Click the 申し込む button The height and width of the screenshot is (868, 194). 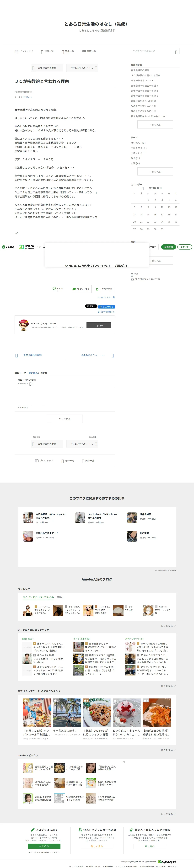[x=150, y=846]
